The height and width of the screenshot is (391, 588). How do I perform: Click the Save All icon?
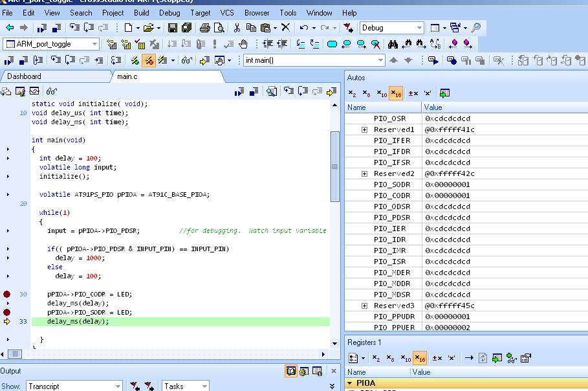[187, 28]
